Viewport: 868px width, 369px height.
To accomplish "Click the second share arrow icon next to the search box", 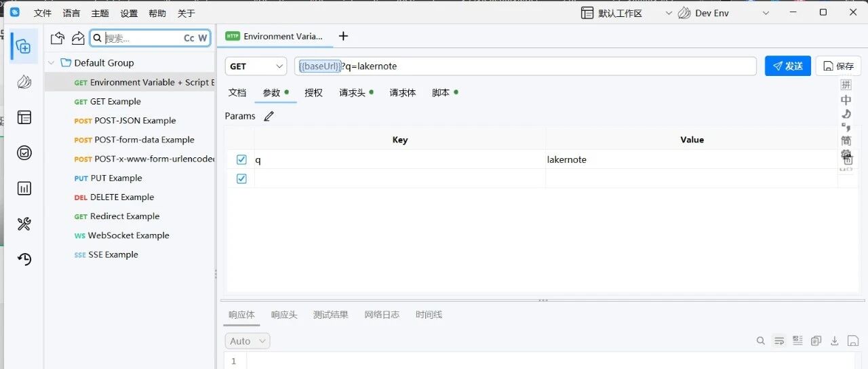I will 78,38.
